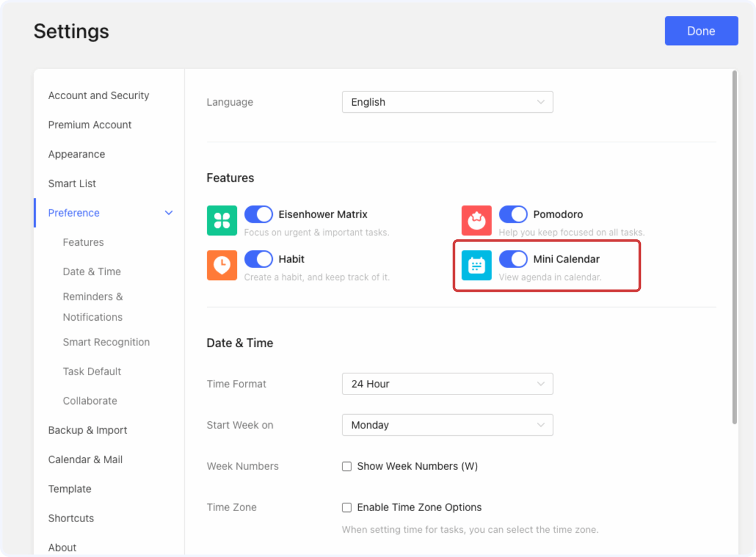Check Enable Time Zone Options
Image resolution: width=756 pixels, height=557 pixels.
click(x=347, y=508)
